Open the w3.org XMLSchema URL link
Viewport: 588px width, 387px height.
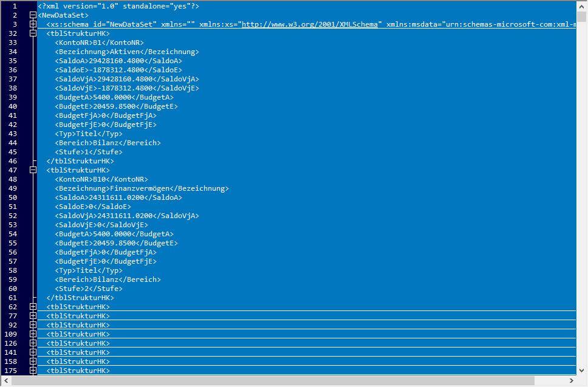coord(311,24)
